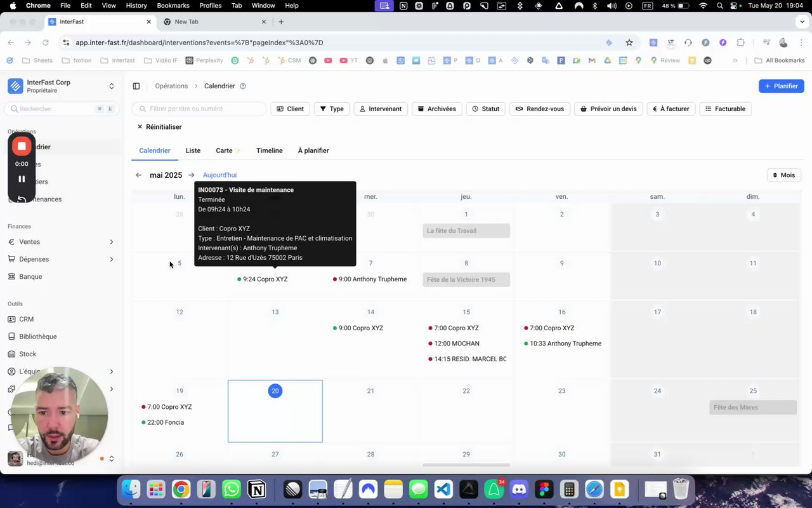
Task: Focus the sidebar Rechercher field
Action: point(62,109)
